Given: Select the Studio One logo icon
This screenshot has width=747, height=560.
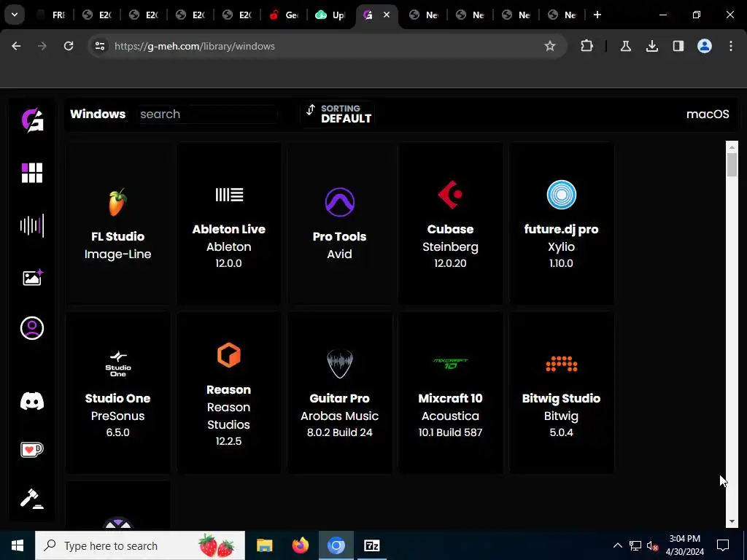Looking at the screenshot, I should 118,364.
